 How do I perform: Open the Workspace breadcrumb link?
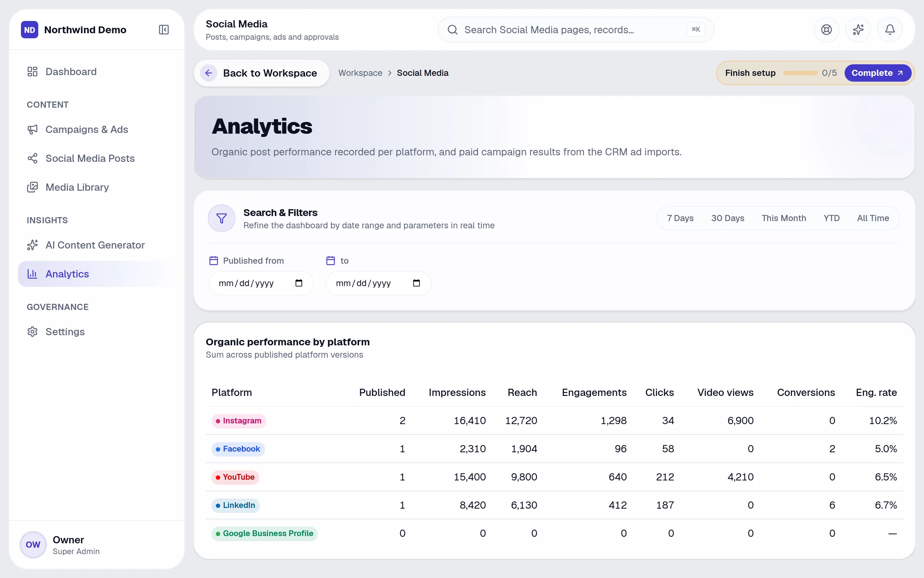360,73
